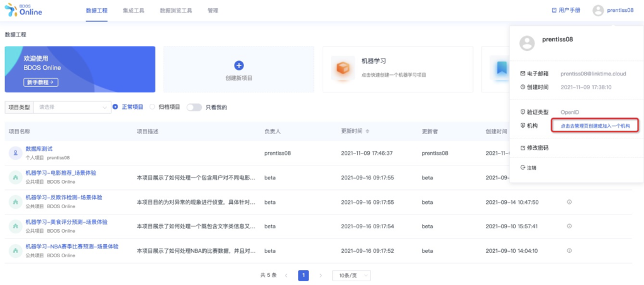The height and width of the screenshot is (285, 644).
Task: Click the blue plus create project icon
Action: point(238,65)
